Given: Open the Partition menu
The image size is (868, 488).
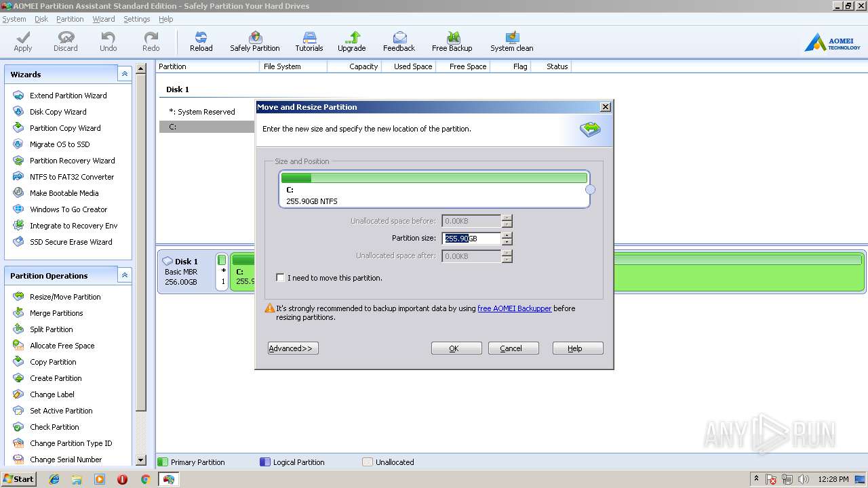Looking at the screenshot, I should tap(70, 19).
